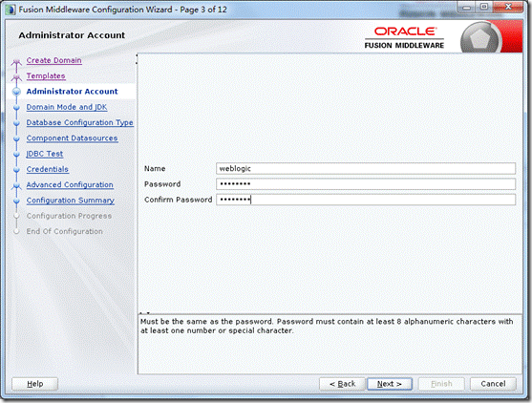Image resolution: width=532 pixels, height=403 pixels.
Task: Open the Templates step link
Action: coord(46,75)
